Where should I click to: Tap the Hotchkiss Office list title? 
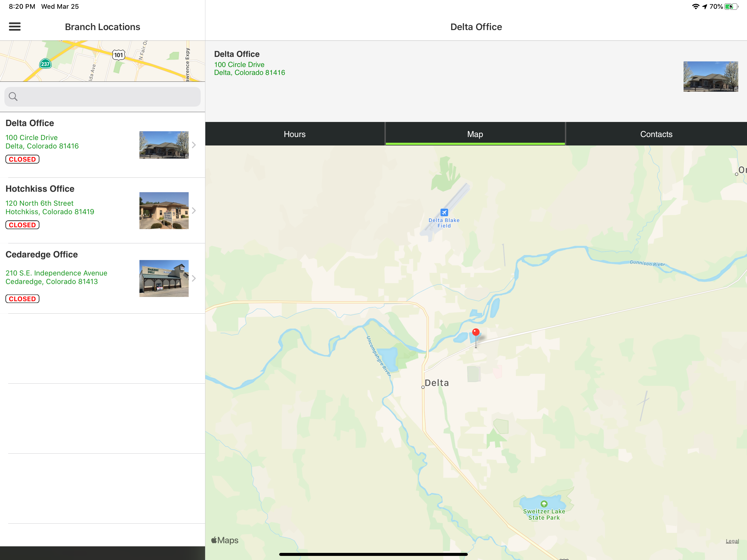pos(40,189)
